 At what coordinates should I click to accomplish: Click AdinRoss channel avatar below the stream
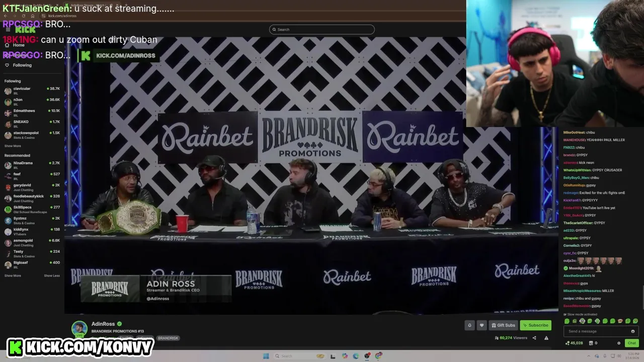pos(79,329)
